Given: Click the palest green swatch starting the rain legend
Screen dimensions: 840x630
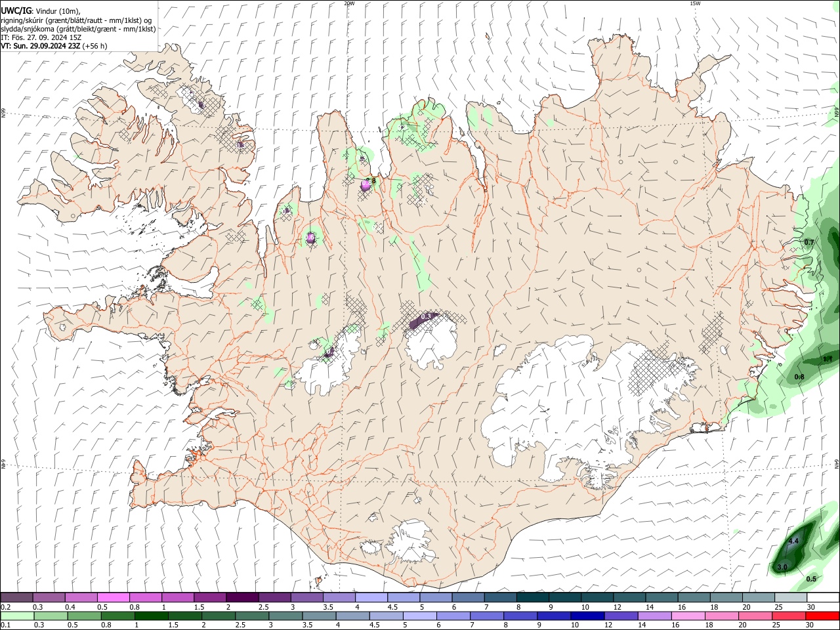Looking at the screenshot, I should pos(17,616).
